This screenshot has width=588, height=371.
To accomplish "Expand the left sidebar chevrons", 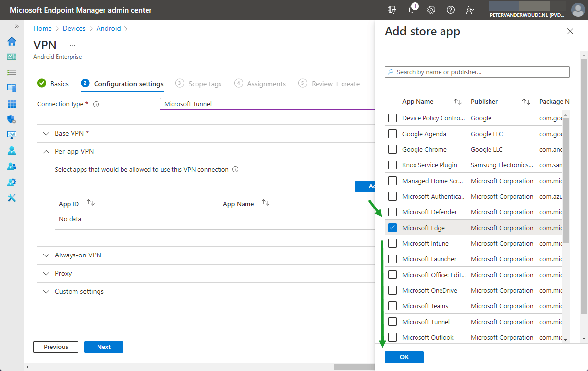I will [17, 26].
